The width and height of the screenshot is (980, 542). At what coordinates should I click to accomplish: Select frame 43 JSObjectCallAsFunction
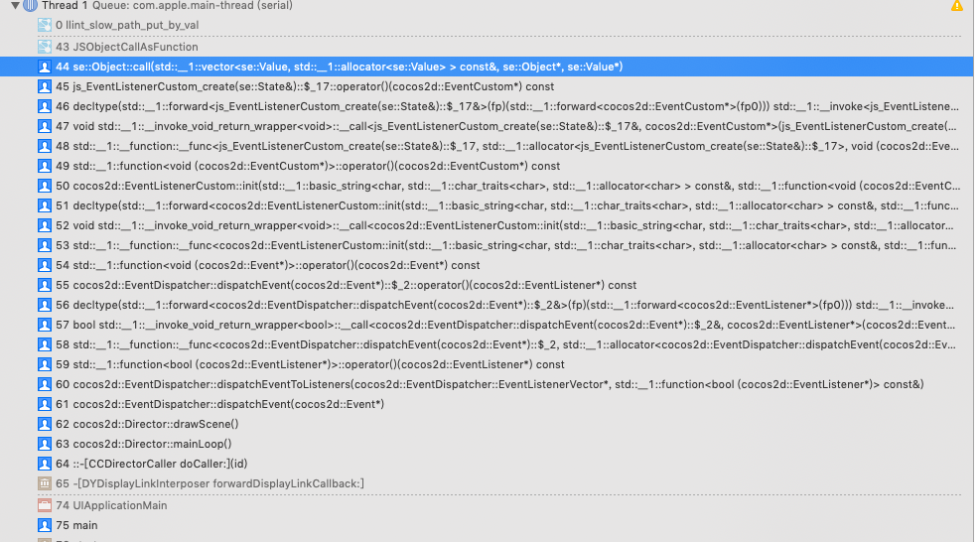126,47
